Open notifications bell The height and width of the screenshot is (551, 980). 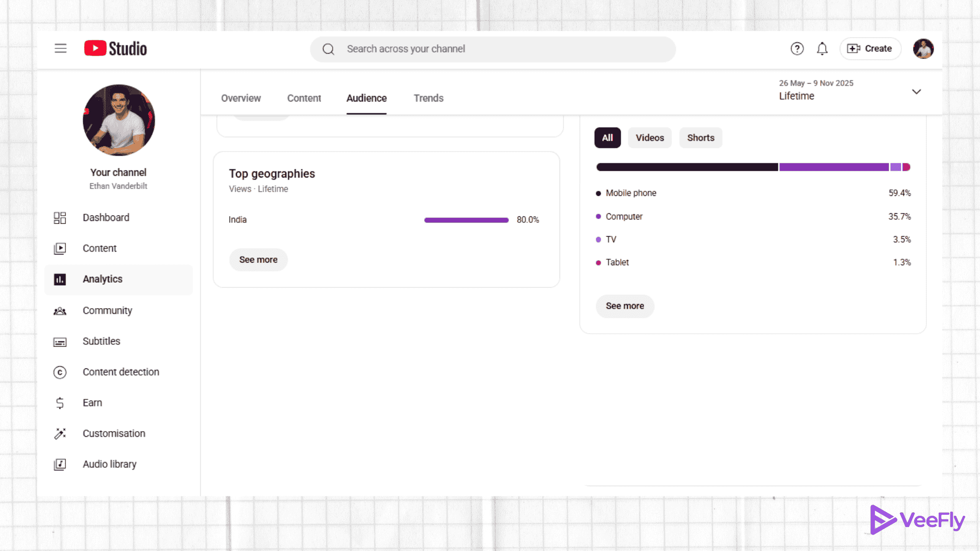pyautogui.click(x=822, y=48)
